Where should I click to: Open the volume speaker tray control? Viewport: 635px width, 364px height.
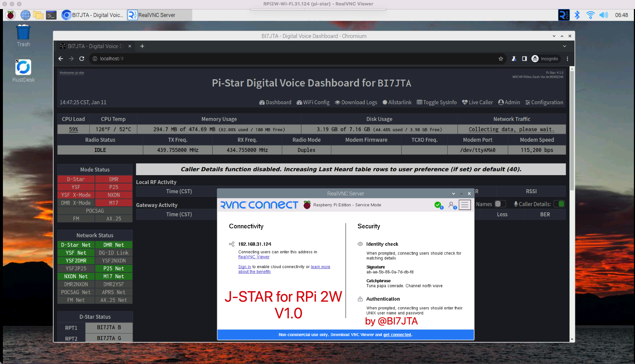tap(603, 15)
